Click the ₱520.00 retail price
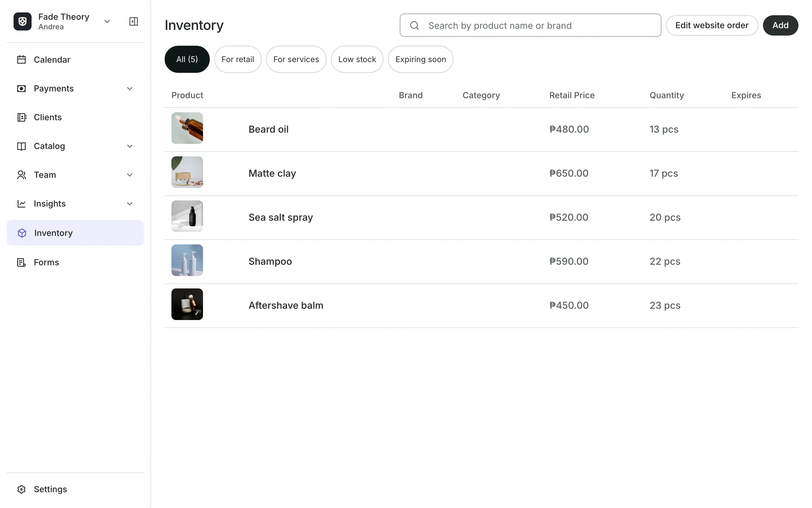This screenshot has width=812, height=508. tap(569, 217)
